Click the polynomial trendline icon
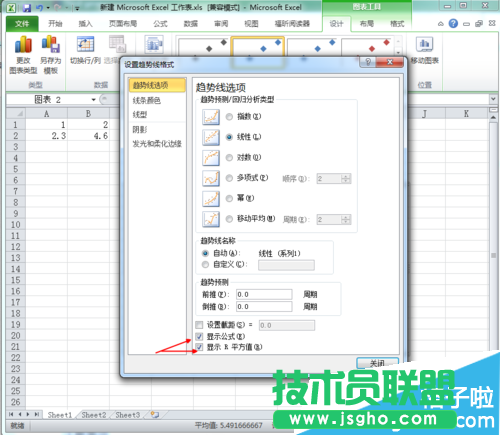The width and height of the screenshot is (500, 435). pos(211,178)
